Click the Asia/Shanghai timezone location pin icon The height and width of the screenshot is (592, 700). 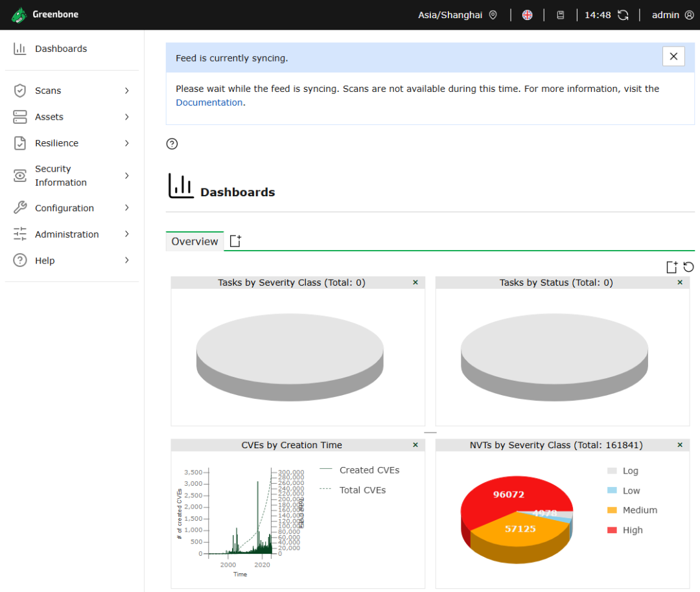click(x=493, y=15)
